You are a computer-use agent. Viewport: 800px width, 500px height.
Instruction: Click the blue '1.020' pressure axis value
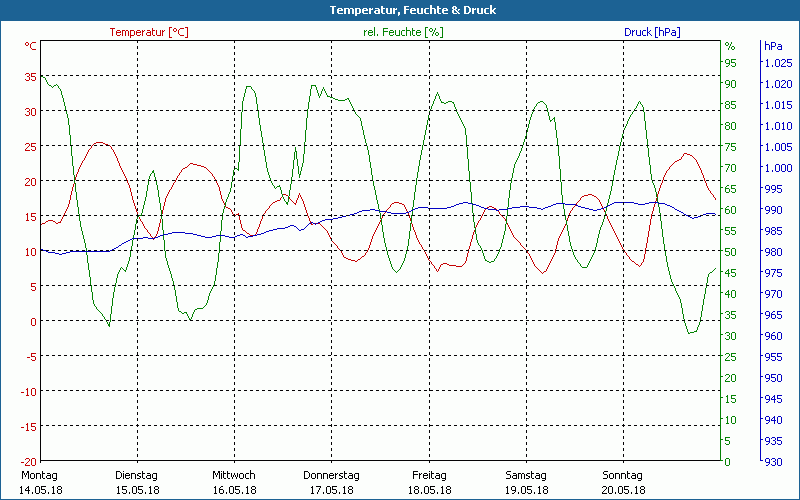(x=778, y=84)
